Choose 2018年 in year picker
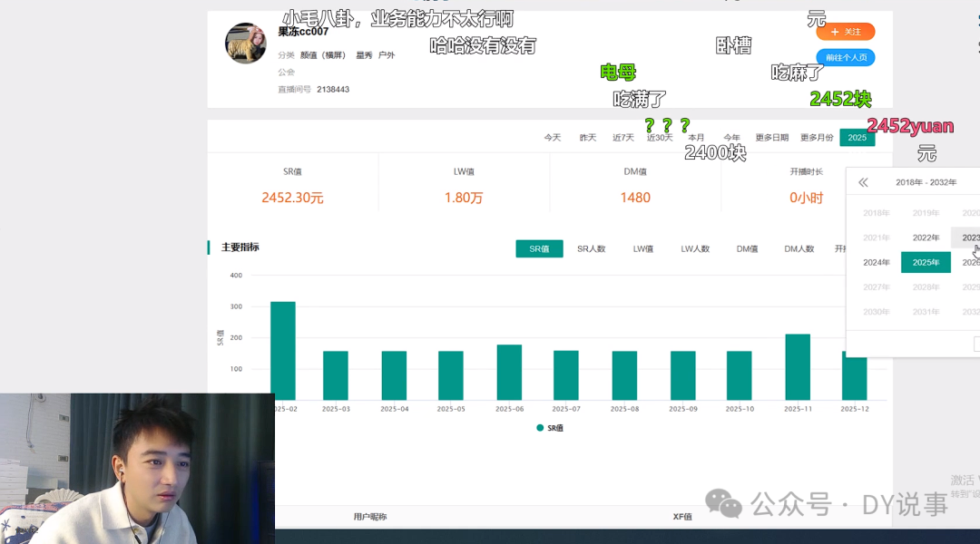The height and width of the screenshot is (544, 980). (877, 213)
